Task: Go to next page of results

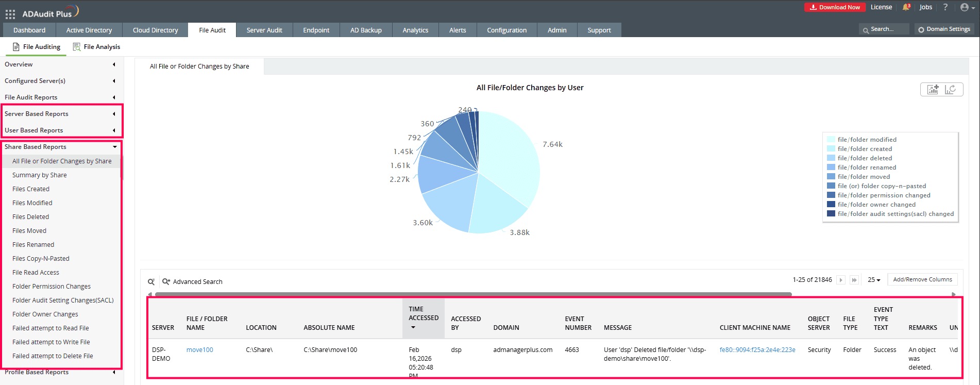Action: coord(841,280)
